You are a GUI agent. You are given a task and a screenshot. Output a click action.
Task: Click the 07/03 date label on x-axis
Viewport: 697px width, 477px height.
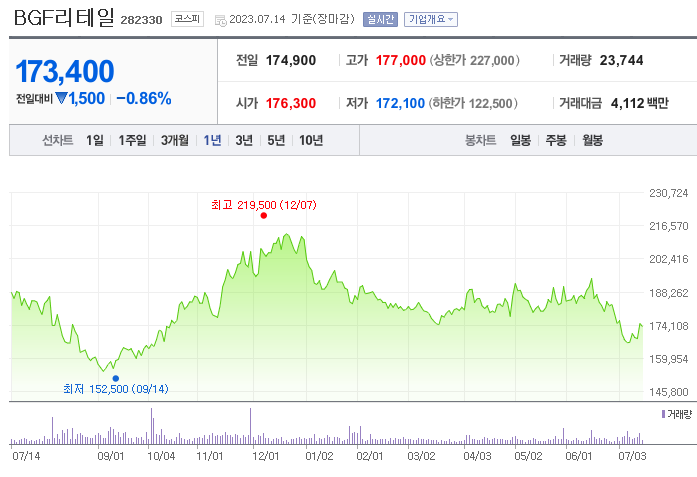click(x=632, y=456)
